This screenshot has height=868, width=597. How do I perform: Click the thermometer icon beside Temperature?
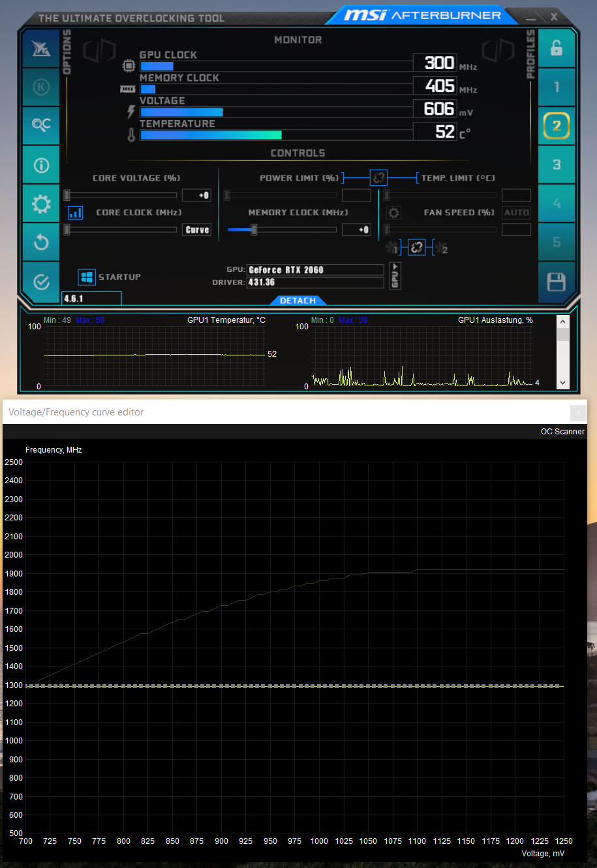(x=131, y=135)
